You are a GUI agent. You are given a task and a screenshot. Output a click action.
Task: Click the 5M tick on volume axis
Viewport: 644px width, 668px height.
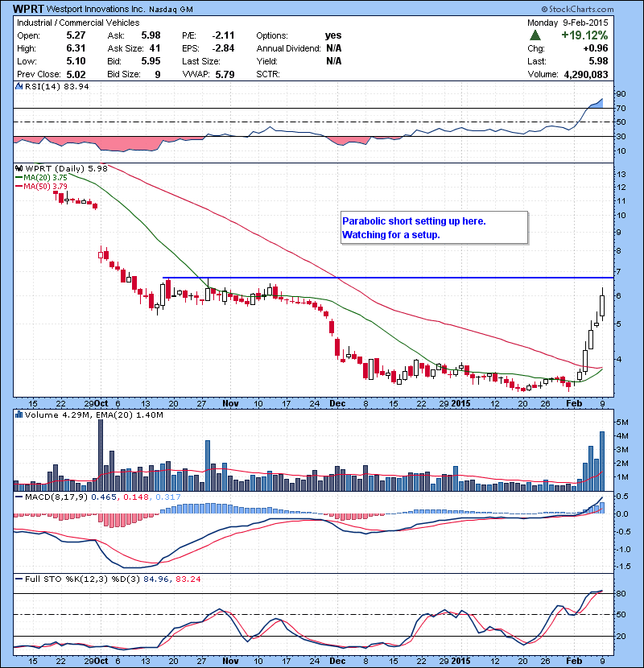[x=622, y=423]
